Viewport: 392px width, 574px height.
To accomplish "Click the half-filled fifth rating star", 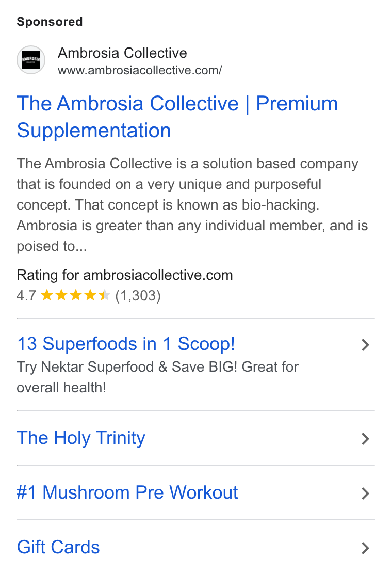I will coord(104,295).
